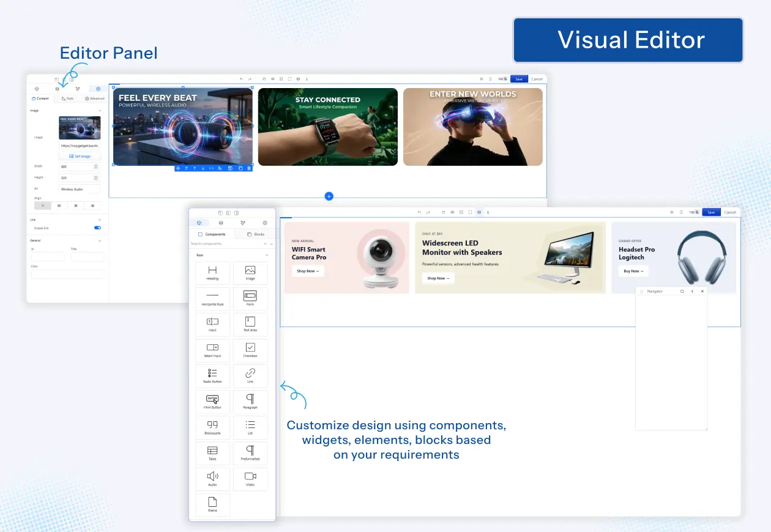Add the Form component
This screenshot has width=771, height=532.
coord(250,298)
